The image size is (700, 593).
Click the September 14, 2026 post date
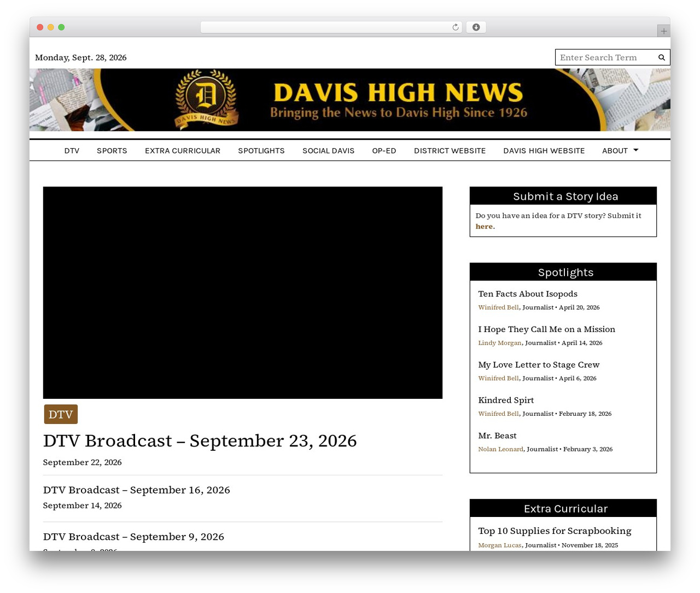pyautogui.click(x=83, y=505)
